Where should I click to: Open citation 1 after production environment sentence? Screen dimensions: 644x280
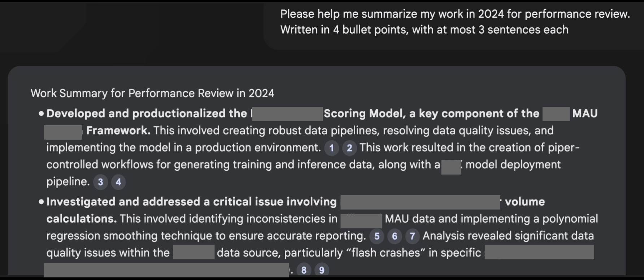pyautogui.click(x=331, y=148)
